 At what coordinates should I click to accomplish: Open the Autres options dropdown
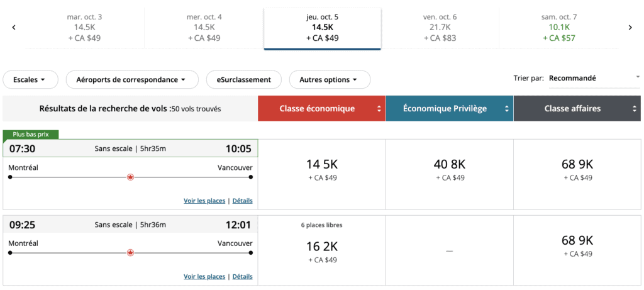329,80
